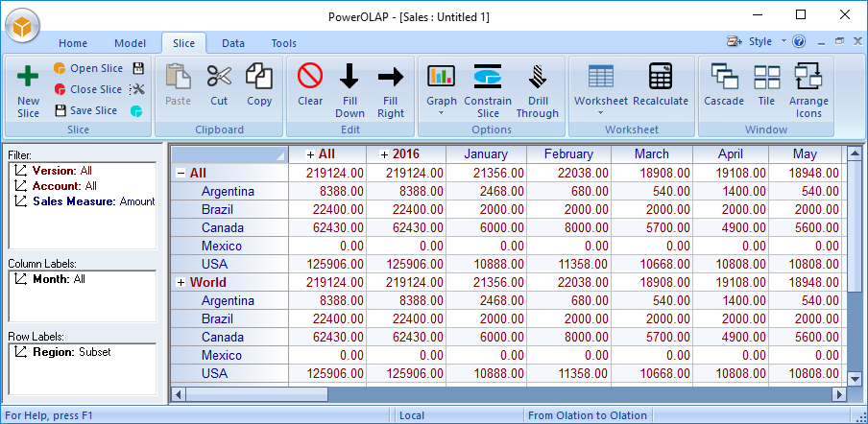
Task: Switch to the Model tab
Action: 130,43
